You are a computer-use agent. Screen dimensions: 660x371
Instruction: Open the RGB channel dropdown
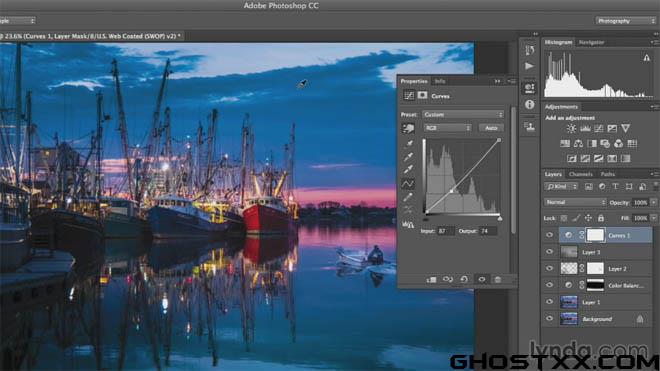[x=447, y=128]
